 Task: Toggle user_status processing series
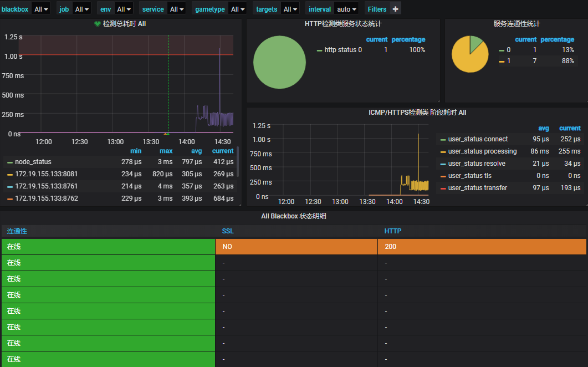click(x=482, y=151)
